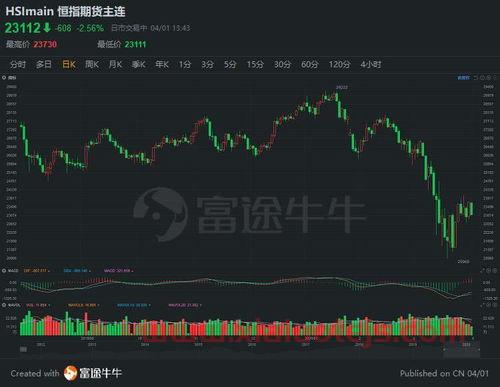Viewport: 500px width, 387px height.
Task: Switch to the 日K daily chart tab
Action: pos(69,64)
